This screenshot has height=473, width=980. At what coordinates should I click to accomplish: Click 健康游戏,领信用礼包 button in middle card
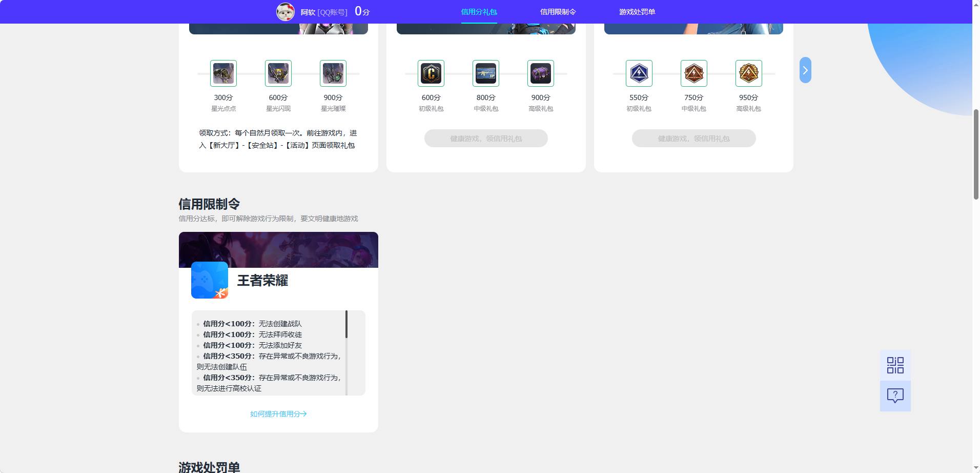pos(486,139)
